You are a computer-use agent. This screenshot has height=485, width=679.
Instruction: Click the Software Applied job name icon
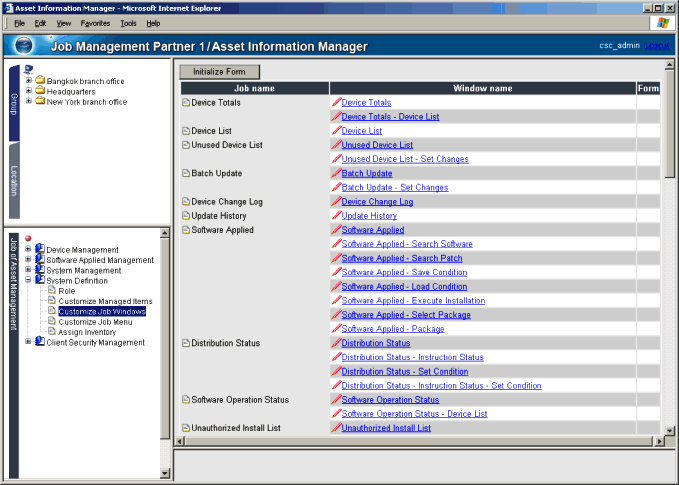185,230
